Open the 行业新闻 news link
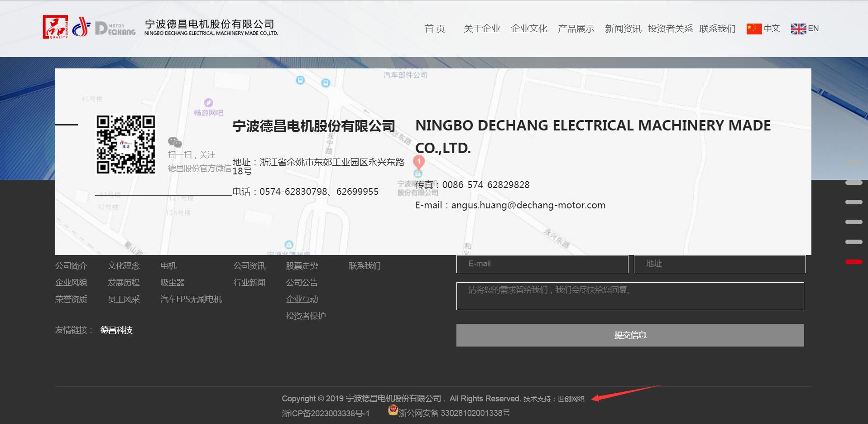Viewport: 868px width, 424px height. pyautogui.click(x=249, y=283)
